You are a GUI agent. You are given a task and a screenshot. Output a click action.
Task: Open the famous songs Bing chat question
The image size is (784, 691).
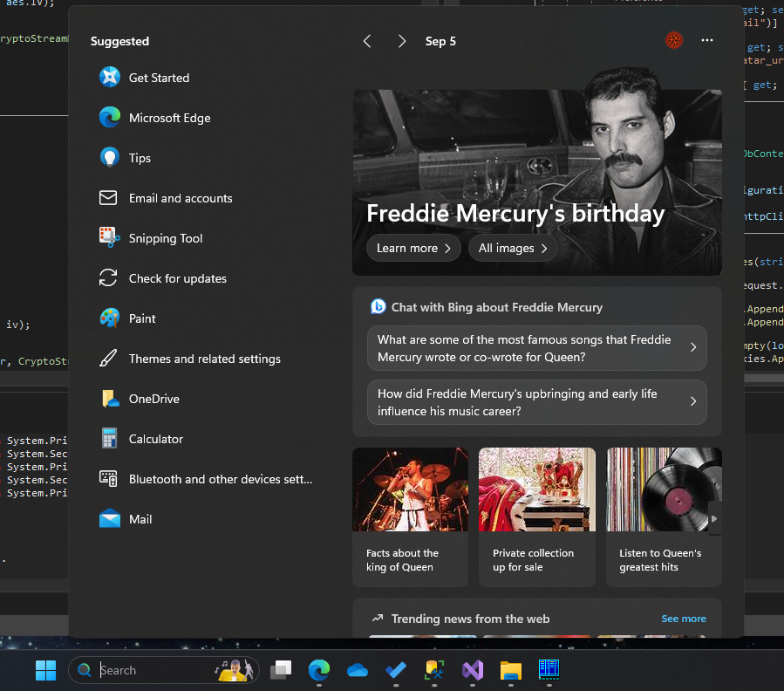537,348
